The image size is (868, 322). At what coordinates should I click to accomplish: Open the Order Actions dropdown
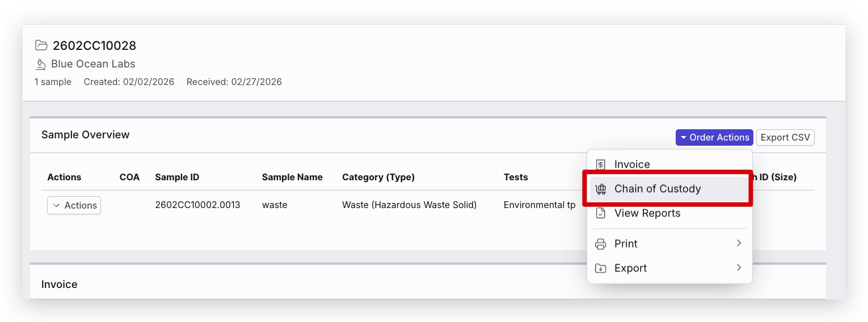714,137
